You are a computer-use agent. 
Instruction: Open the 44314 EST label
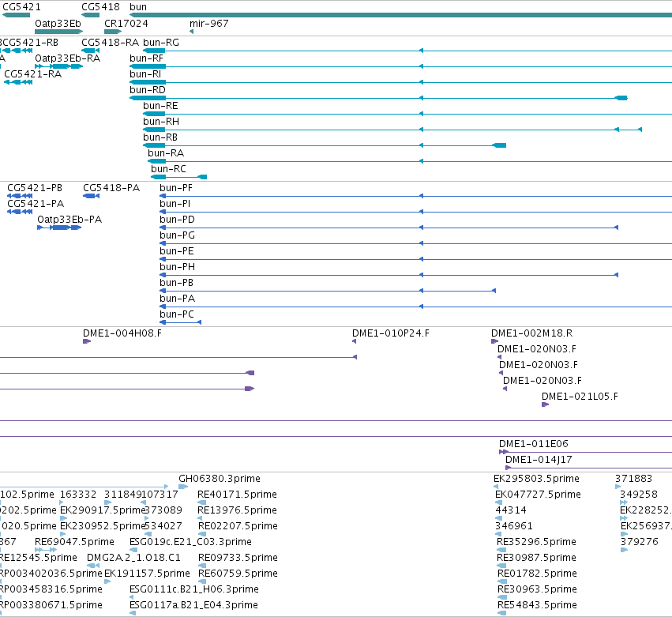pos(511,510)
